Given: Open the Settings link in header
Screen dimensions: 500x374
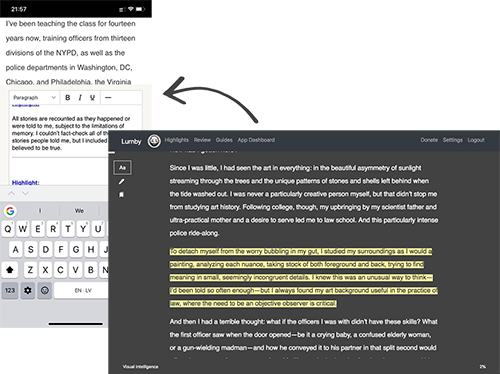Looking at the screenshot, I should click(453, 140).
